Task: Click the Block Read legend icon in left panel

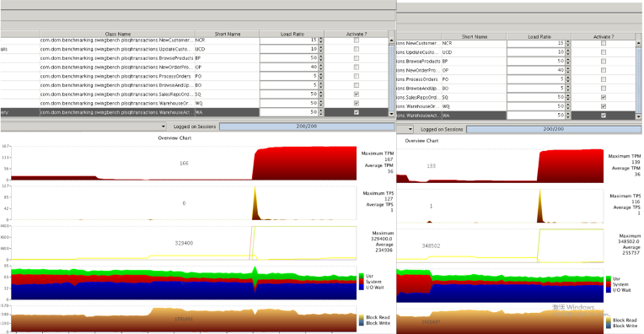Action: [x=361, y=318]
